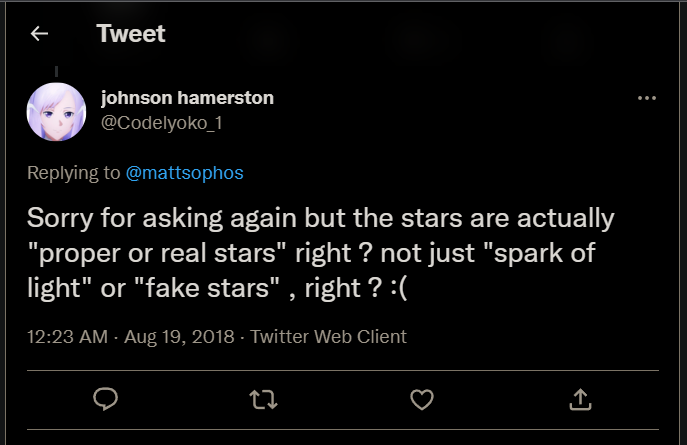
Task: Retweet this tweet with the arrows icon
Action: (264, 399)
